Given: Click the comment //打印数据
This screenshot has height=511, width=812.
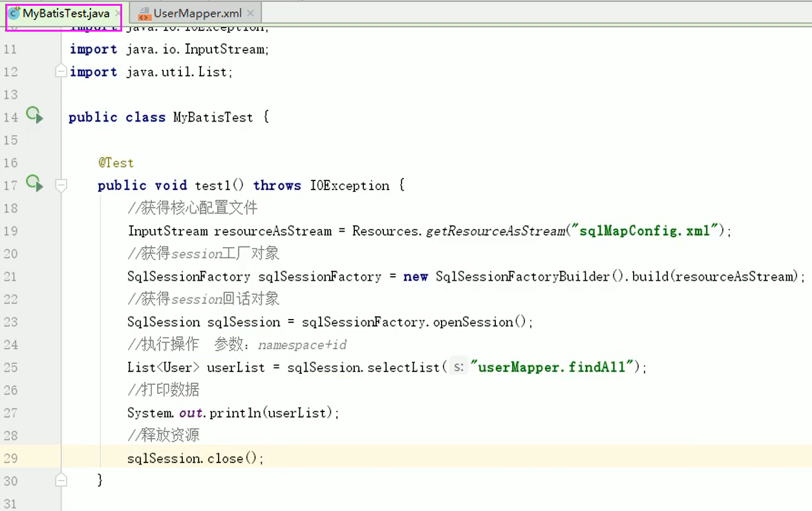Looking at the screenshot, I should (164, 389).
